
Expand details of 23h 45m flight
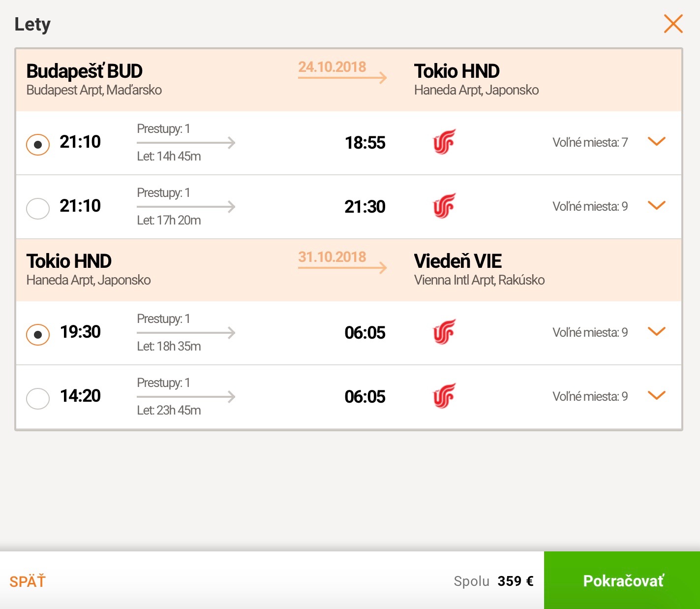(x=657, y=396)
